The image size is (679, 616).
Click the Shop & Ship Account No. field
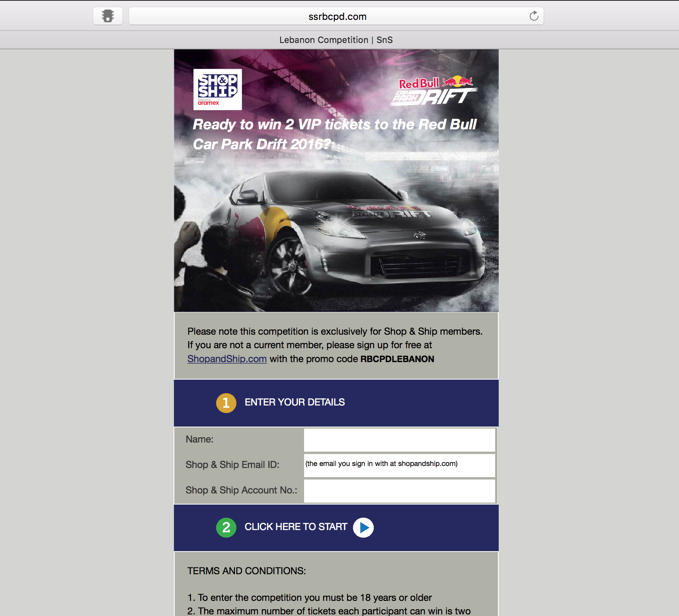click(x=399, y=491)
